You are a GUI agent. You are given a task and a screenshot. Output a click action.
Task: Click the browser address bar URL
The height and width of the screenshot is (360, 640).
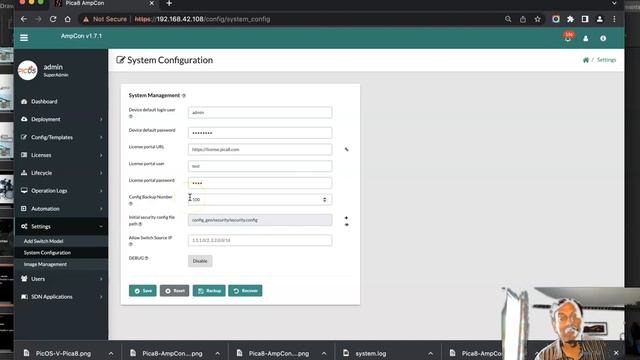pyautogui.click(x=202, y=19)
